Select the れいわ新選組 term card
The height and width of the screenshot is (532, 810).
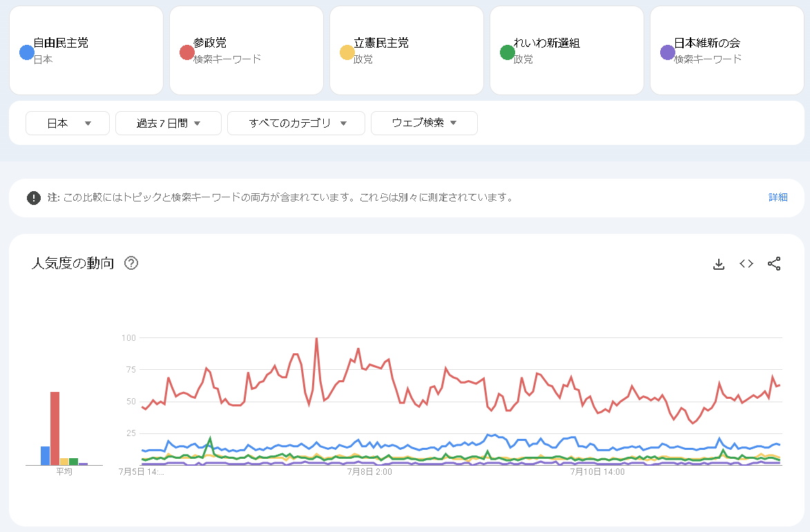[567, 50]
